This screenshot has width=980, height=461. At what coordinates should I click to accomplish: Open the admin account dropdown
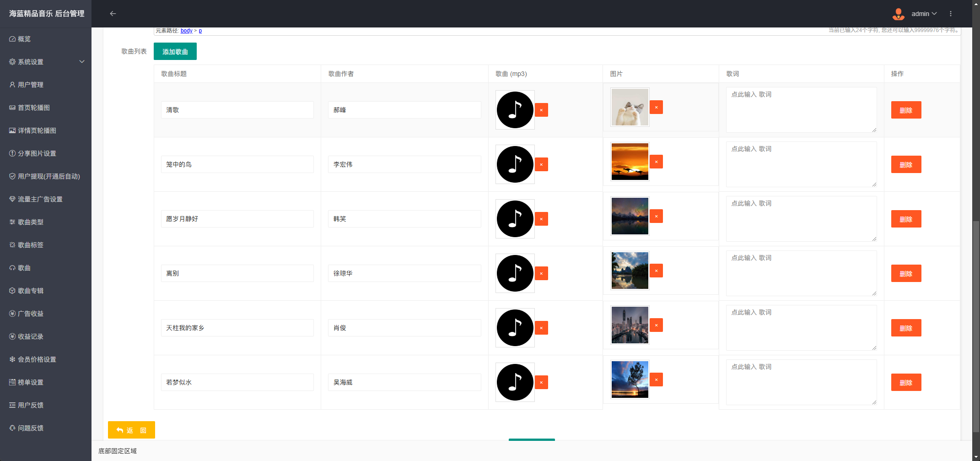(924, 14)
